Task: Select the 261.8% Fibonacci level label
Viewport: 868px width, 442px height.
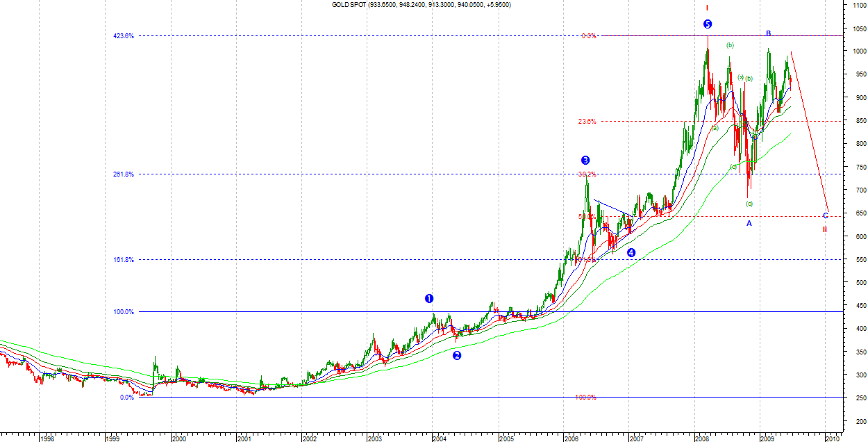Action: click(x=124, y=174)
